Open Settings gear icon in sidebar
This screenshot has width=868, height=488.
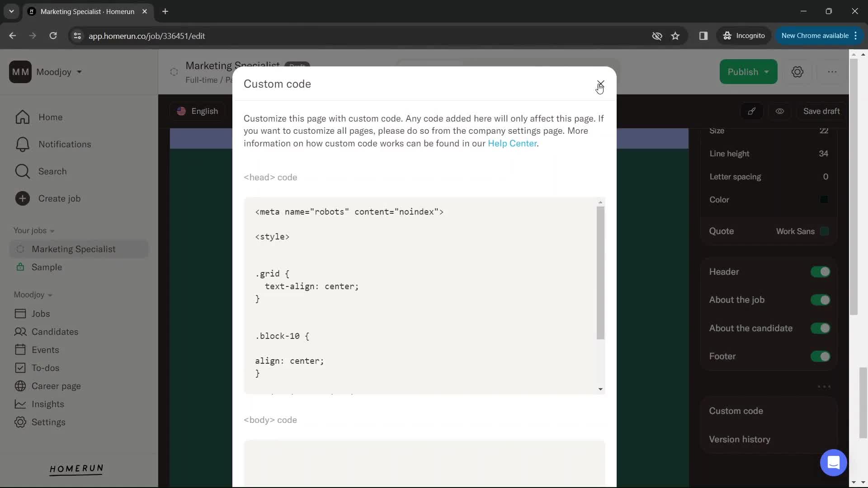[x=20, y=422]
